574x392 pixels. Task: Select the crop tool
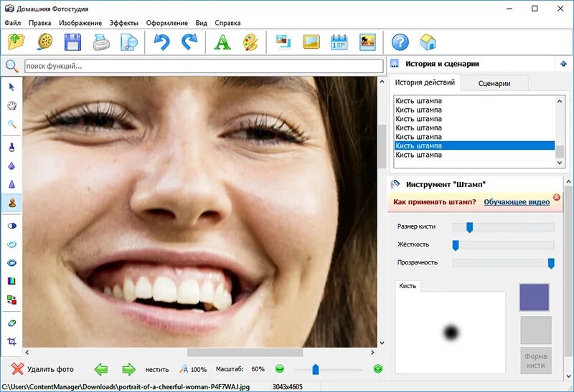(x=11, y=342)
